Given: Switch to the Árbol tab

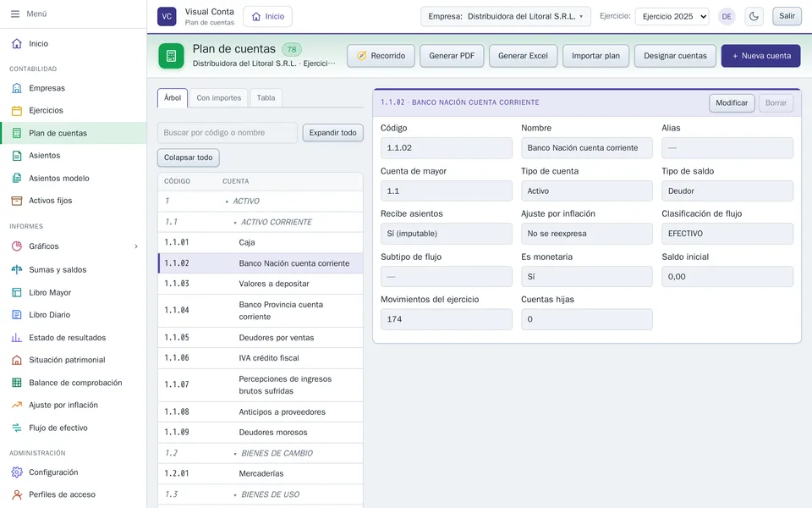Looking at the screenshot, I should (173, 98).
